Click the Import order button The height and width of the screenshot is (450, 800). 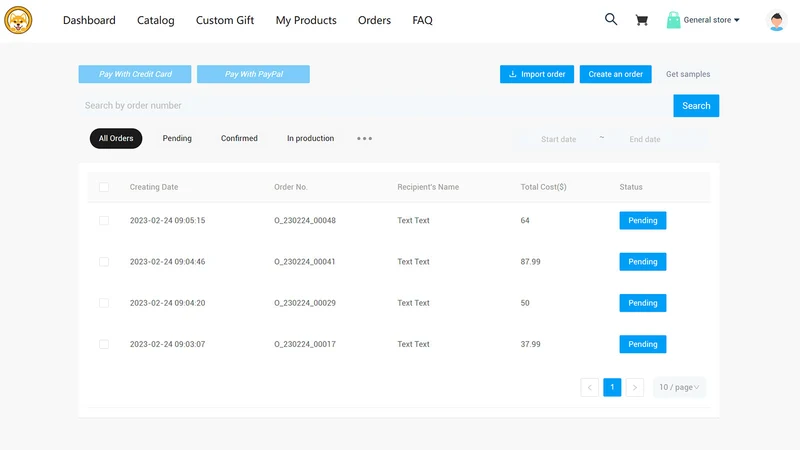point(537,74)
